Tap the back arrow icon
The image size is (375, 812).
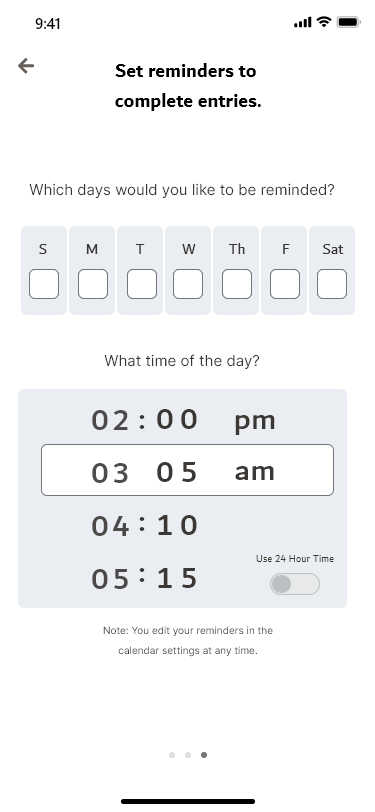pyautogui.click(x=26, y=66)
